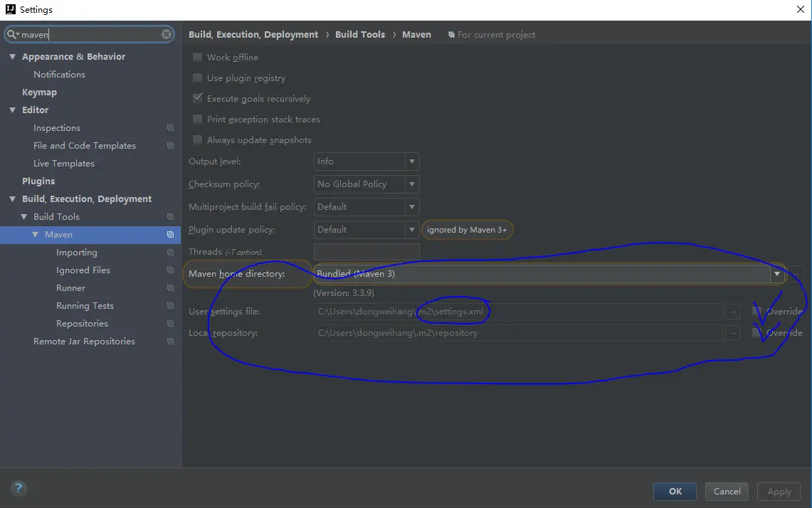Image resolution: width=812 pixels, height=508 pixels.
Task: Click Build, Execution, Deployment breadcrumb
Action: pos(253,35)
